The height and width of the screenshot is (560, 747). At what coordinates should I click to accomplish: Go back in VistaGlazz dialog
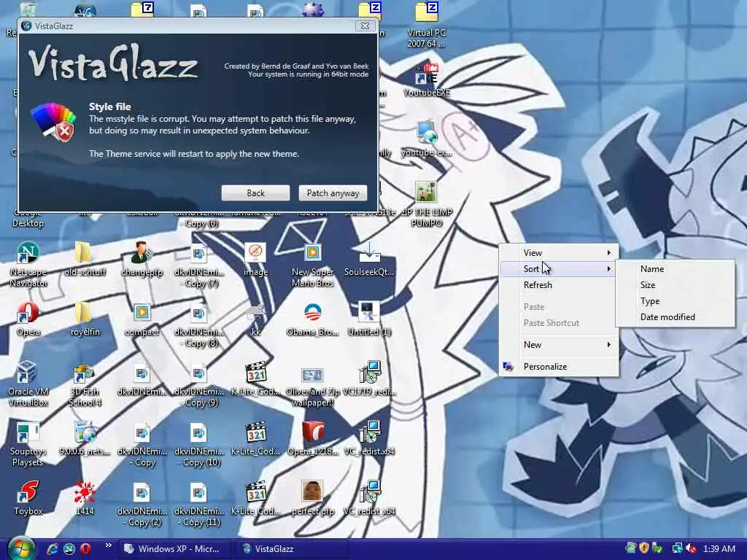tap(255, 192)
